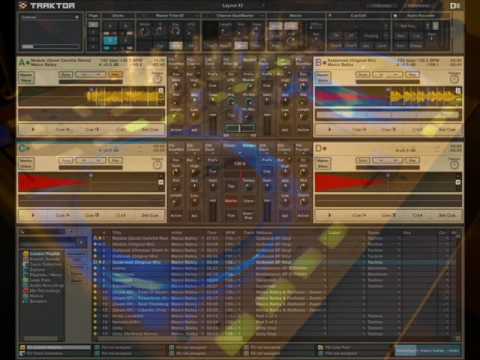Click Set Cue on deck C
480x360 pixels.
[x=150, y=215]
